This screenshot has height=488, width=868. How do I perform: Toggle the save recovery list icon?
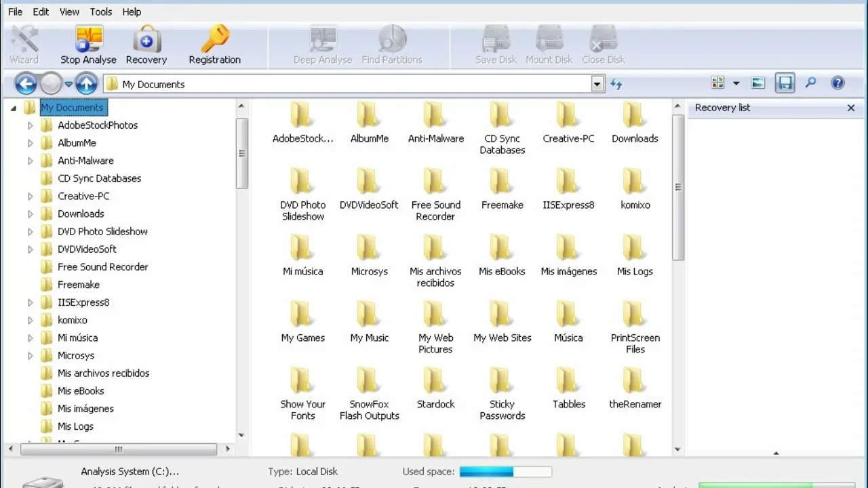pyautogui.click(x=785, y=83)
